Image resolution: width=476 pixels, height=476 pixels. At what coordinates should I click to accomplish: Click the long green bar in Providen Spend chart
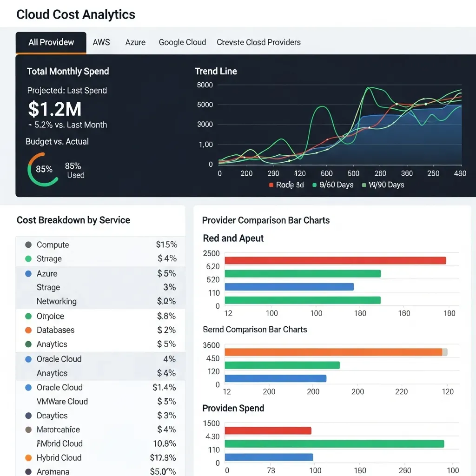point(335,444)
